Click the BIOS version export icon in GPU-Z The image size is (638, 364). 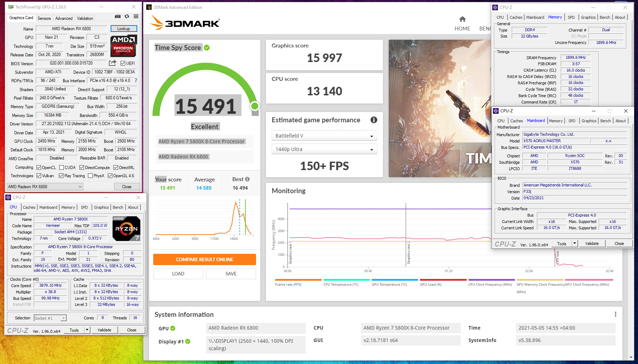coord(112,63)
